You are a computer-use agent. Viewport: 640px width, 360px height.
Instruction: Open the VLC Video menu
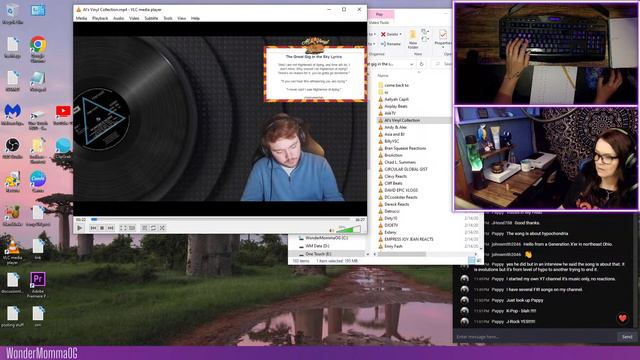point(134,18)
